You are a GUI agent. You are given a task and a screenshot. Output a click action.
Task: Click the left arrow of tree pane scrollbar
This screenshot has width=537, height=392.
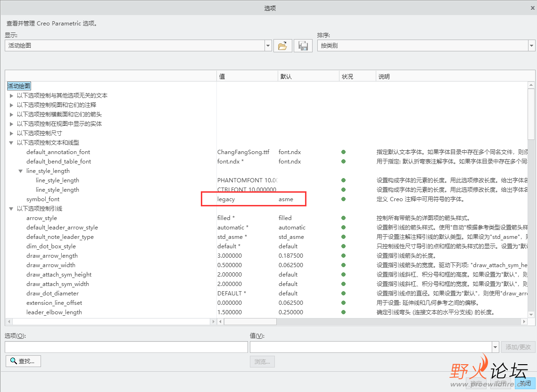(9, 321)
